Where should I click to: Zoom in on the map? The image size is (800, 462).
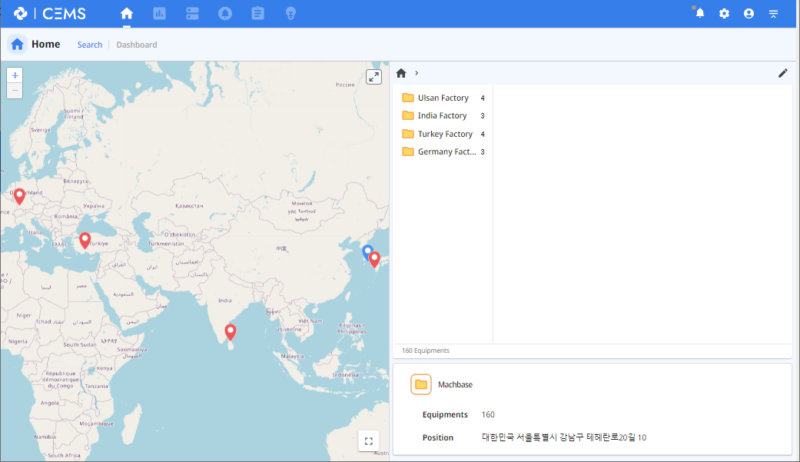coord(14,76)
